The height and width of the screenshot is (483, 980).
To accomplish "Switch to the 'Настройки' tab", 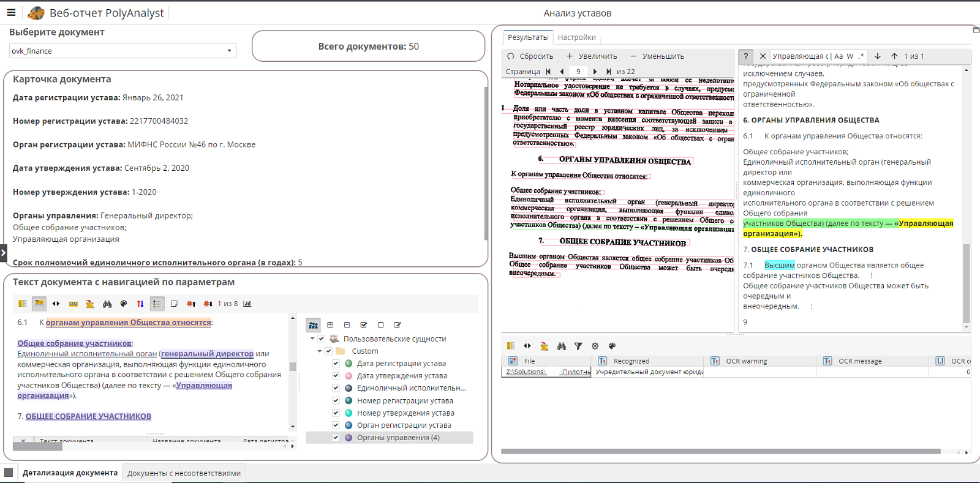I will click(x=577, y=37).
